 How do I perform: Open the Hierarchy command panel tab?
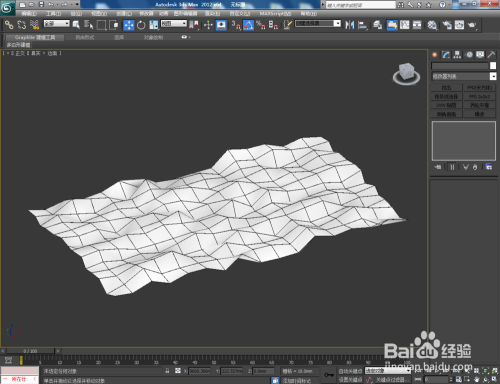tap(457, 55)
